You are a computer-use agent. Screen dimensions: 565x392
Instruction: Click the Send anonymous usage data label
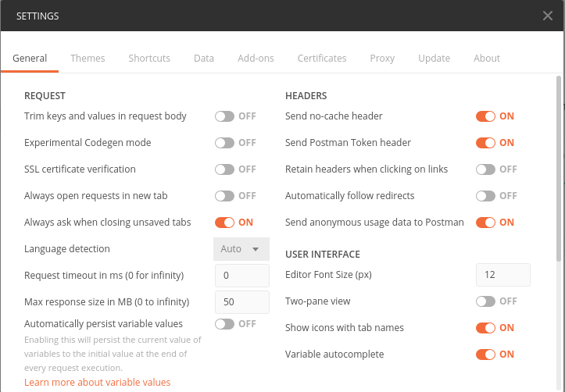pyautogui.click(x=374, y=223)
